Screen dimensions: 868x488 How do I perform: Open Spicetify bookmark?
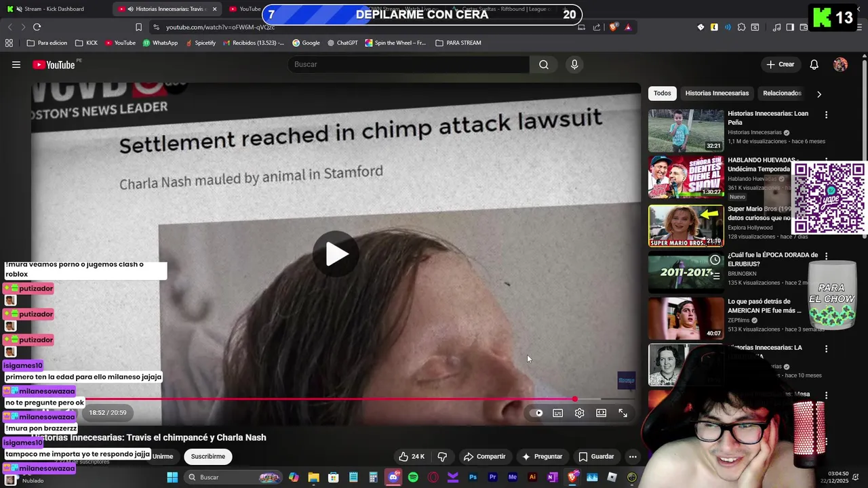pyautogui.click(x=200, y=43)
